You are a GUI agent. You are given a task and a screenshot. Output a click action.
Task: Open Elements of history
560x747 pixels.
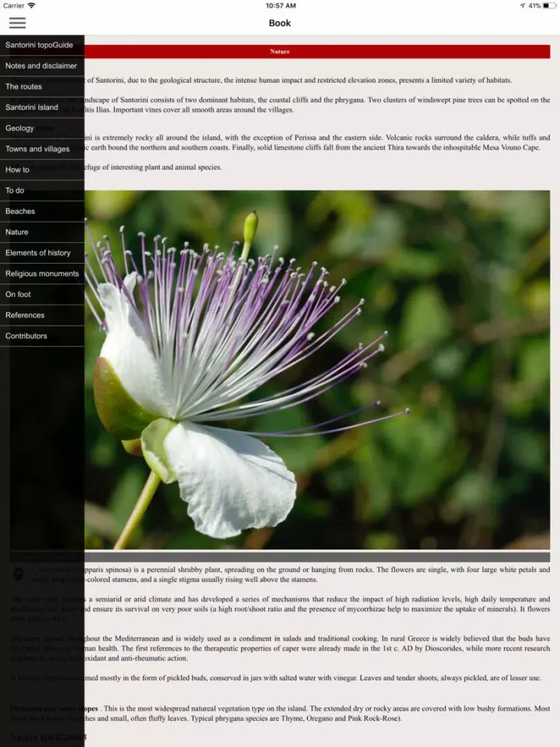(x=42, y=253)
